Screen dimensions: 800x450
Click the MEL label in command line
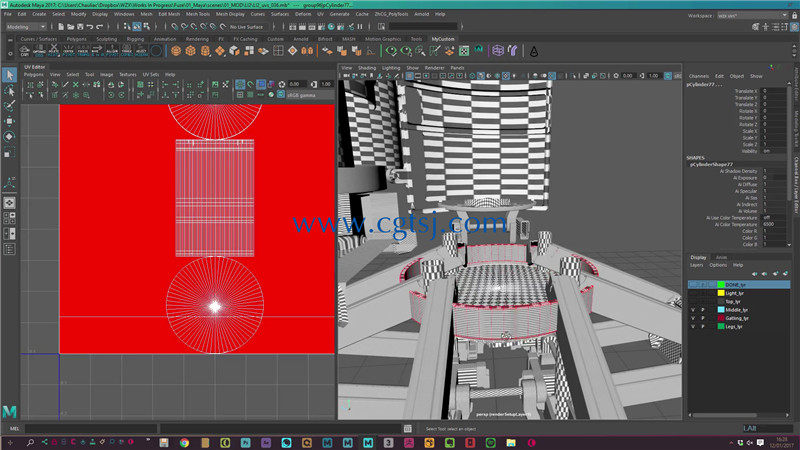[x=14, y=429]
